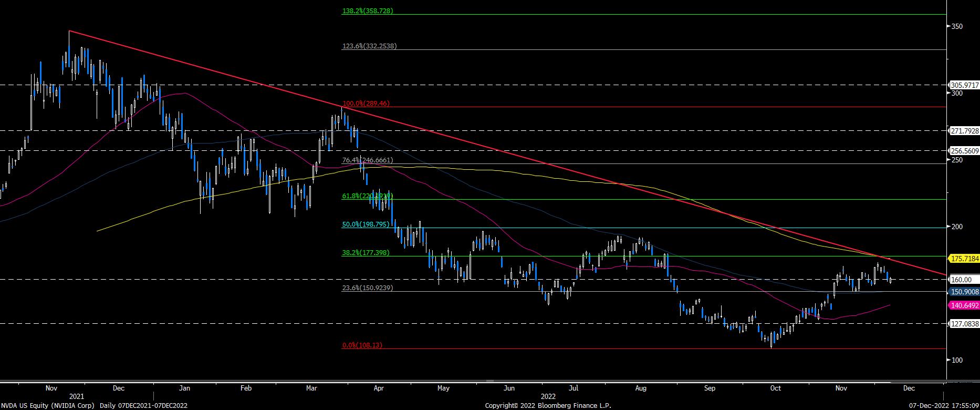The image size is (980, 410).
Task: Click the Oct month axis label
Action: click(775, 388)
